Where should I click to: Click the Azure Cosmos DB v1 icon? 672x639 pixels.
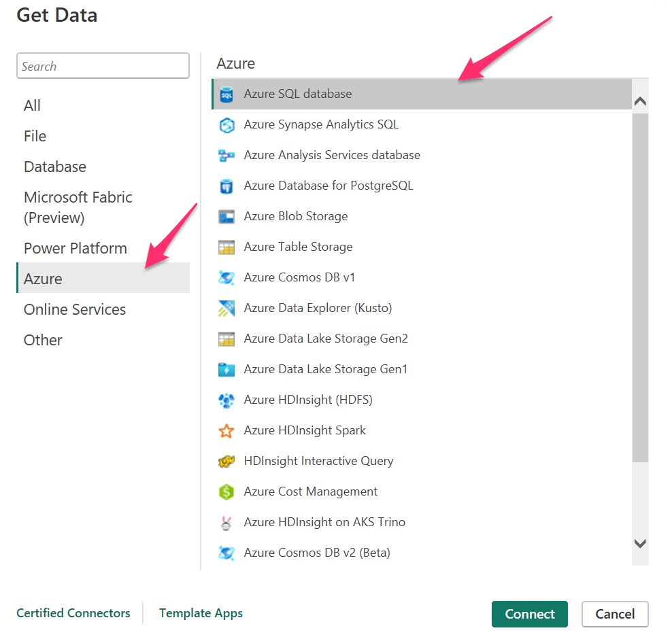click(x=226, y=278)
